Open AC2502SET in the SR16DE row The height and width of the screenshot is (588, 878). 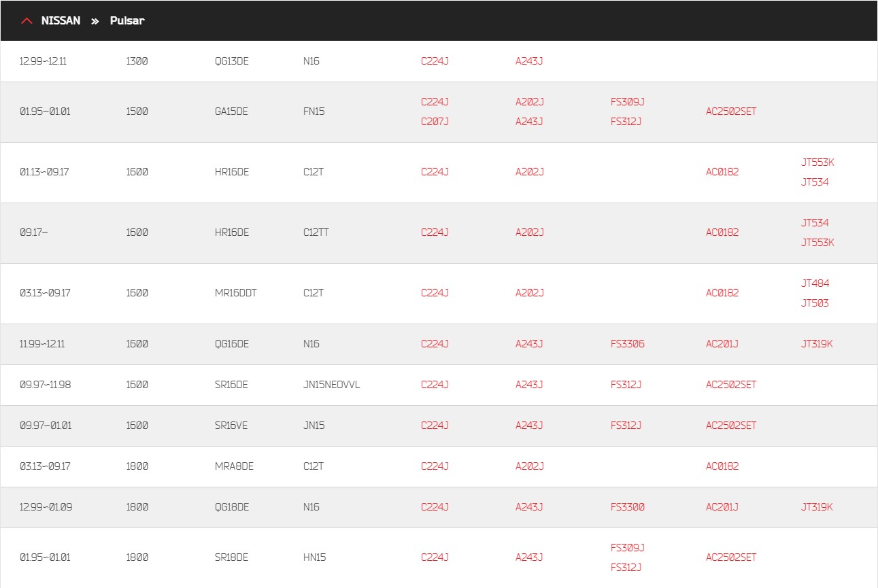tap(731, 385)
